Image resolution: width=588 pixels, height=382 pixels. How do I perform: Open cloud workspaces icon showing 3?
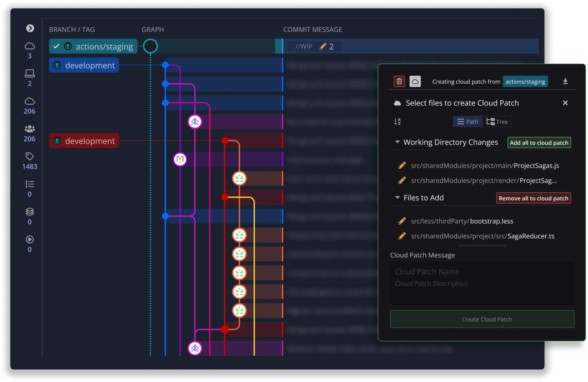(x=30, y=46)
